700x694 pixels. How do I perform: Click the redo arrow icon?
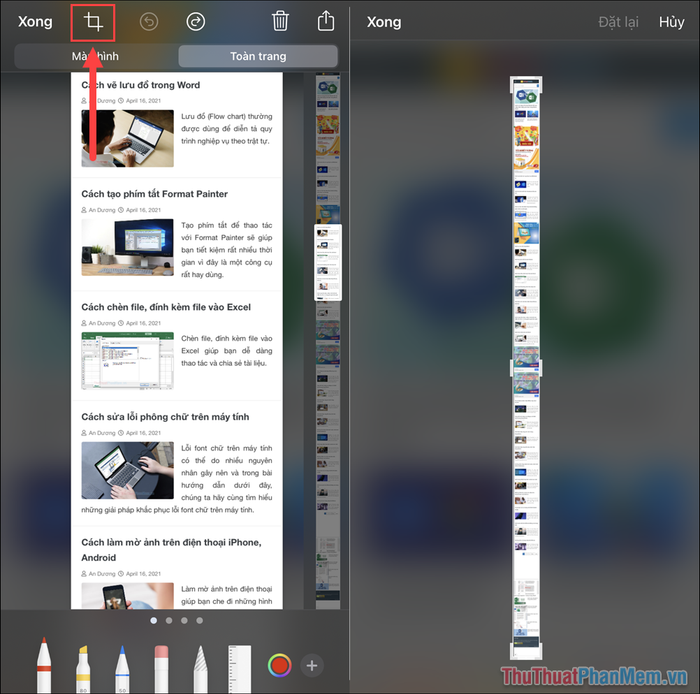196,21
